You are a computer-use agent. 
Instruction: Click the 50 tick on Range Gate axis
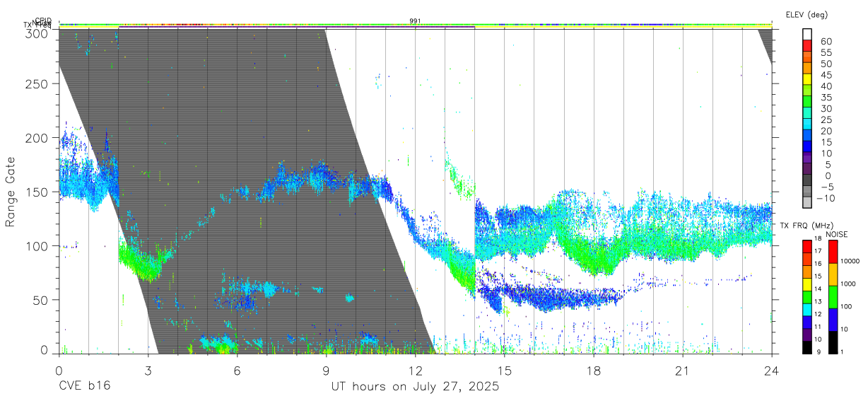click(41, 299)
